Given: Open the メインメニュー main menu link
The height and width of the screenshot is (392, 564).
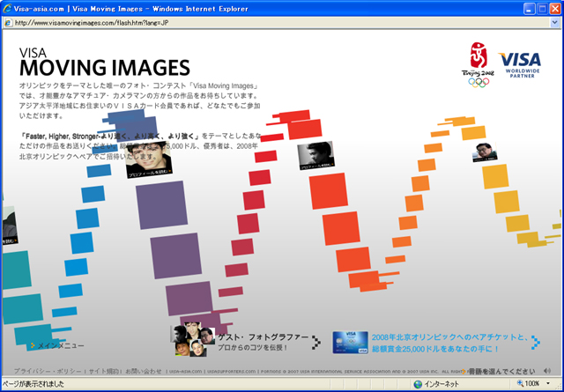Looking at the screenshot, I should tap(57, 345).
